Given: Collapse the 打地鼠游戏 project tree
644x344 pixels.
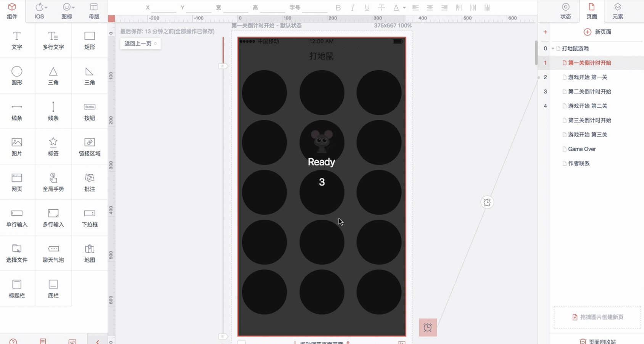Looking at the screenshot, I should pos(553,48).
